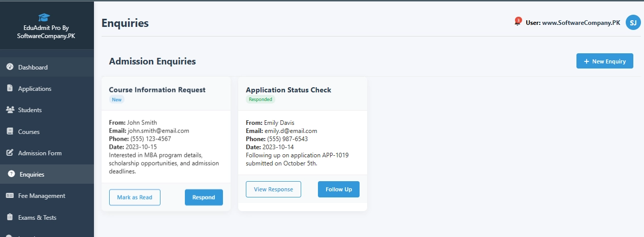The width and height of the screenshot is (644, 237).
Task: Click the date 2023-10-14
Action: pos(279,147)
